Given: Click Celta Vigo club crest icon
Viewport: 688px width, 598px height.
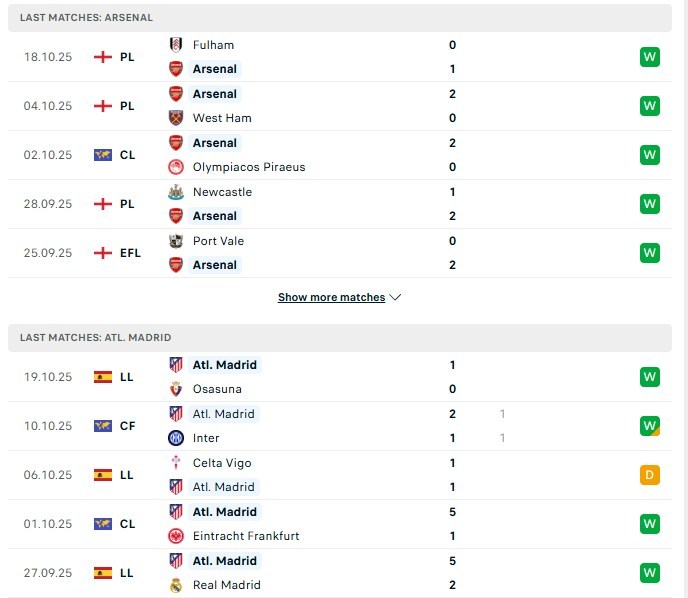Looking at the screenshot, I should pyautogui.click(x=176, y=463).
